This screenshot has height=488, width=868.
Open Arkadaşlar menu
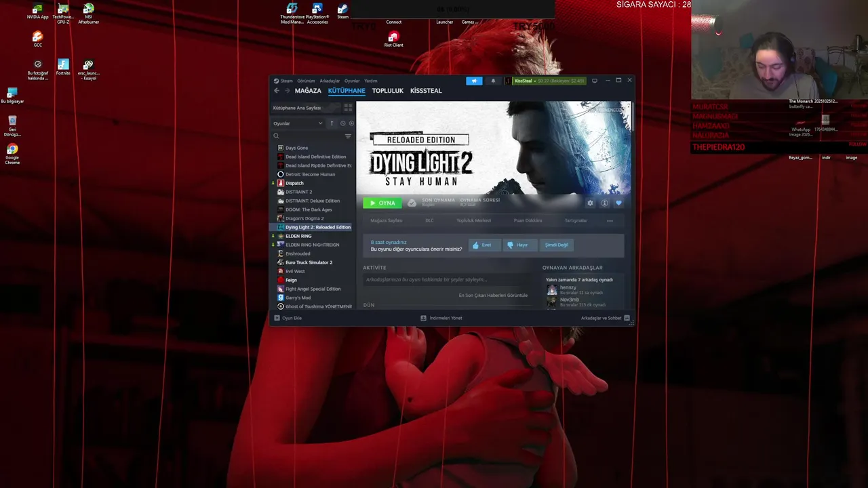pyautogui.click(x=330, y=81)
